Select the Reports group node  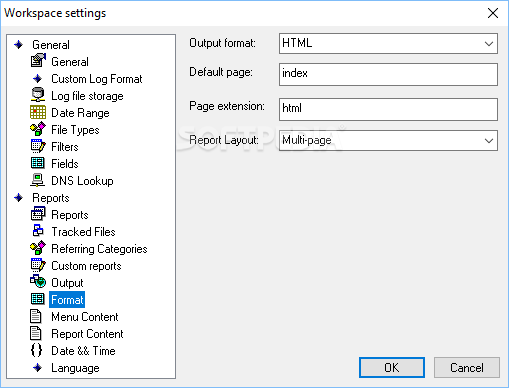click(x=51, y=198)
